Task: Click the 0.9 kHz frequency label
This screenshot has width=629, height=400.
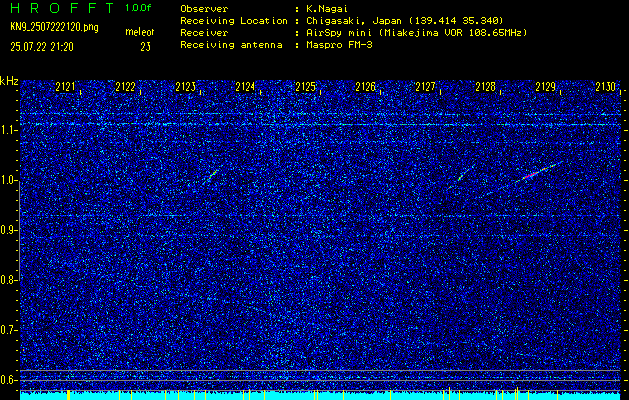Action: [8, 230]
